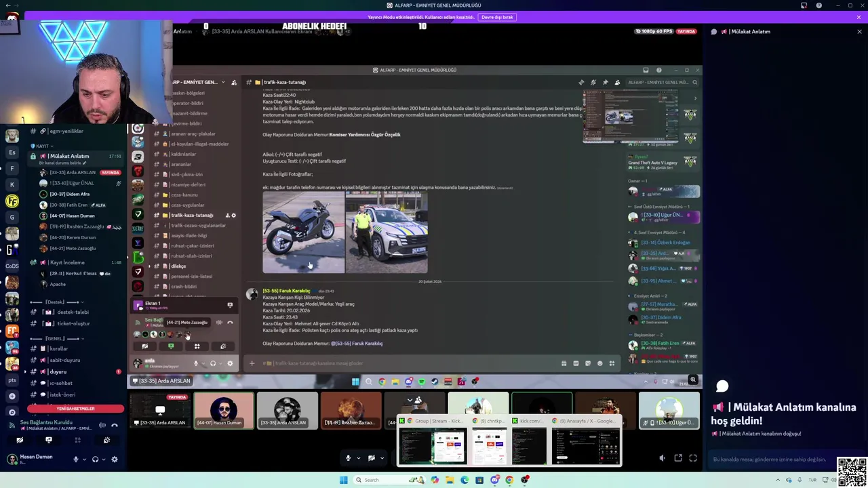The image size is (868, 488).
Task: Open the destek-talebi channel
Action: pyautogui.click(x=73, y=312)
